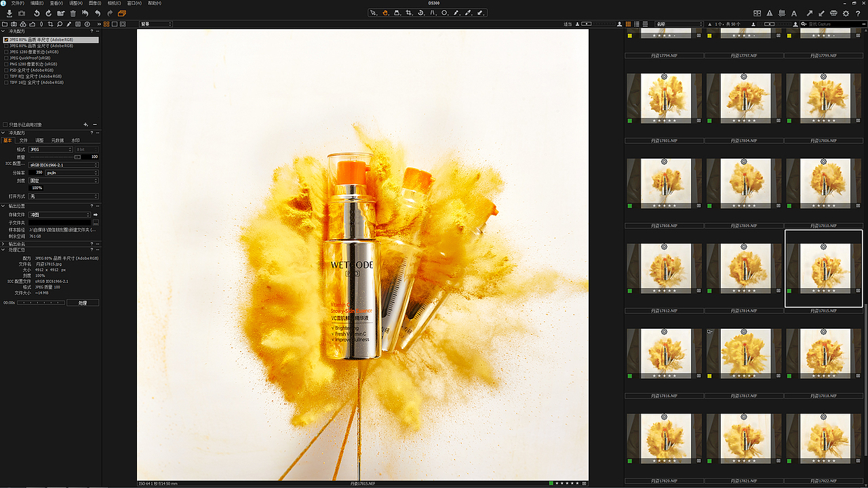The height and width of the screenshot is (488, 868).
Task: Remove the recipe with the minus button
Action: [95, 125]
